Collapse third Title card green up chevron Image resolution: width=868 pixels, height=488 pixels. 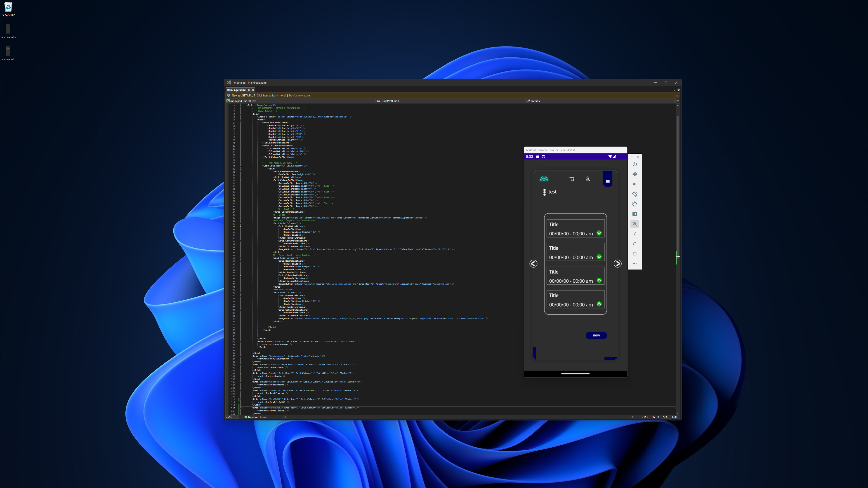[599, 280]
